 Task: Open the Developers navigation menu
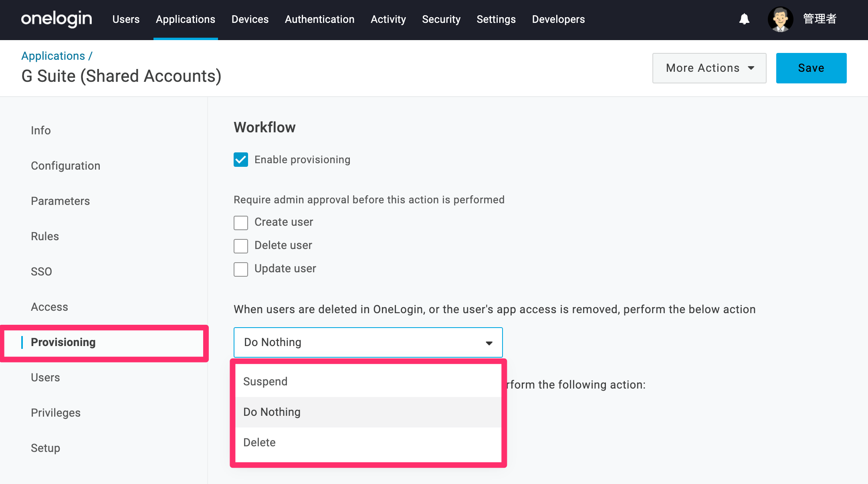pos(559,19)
